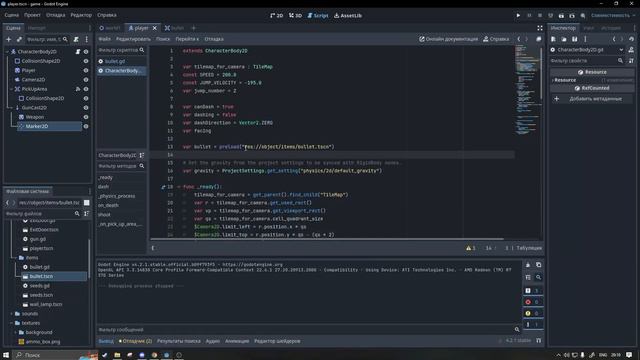
Task: Clear the output log with the trash icon
Action: pyautogui.click(x=528, y=265)
